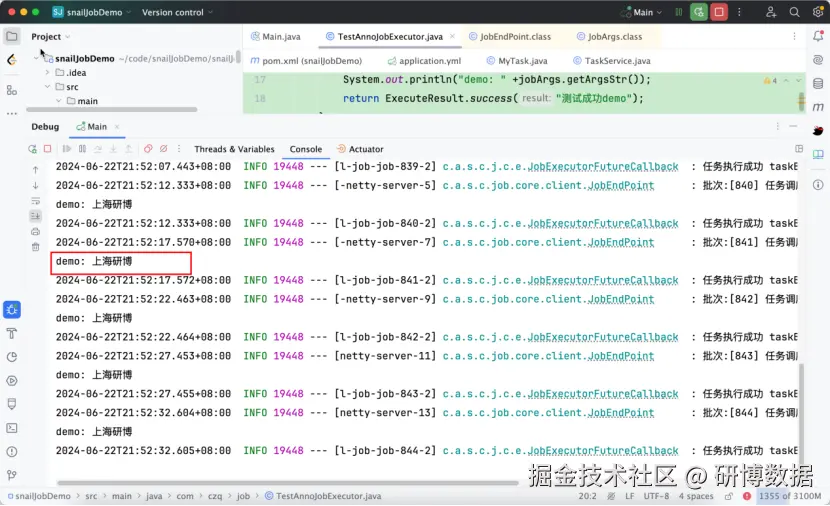Screen dimensions: 830x506
Task: Click 4 spaces indent setting
Action: pyautogui.click(x=696, y=496)
